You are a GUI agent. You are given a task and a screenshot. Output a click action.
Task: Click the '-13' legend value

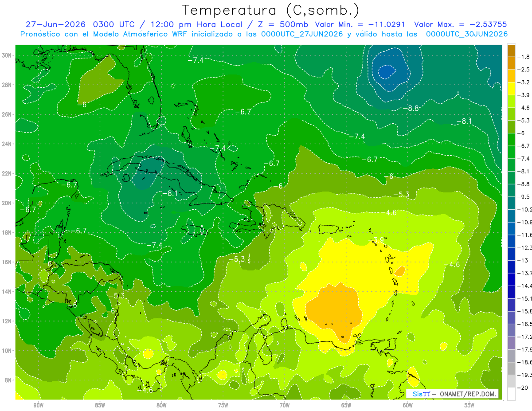coord(523,260)
